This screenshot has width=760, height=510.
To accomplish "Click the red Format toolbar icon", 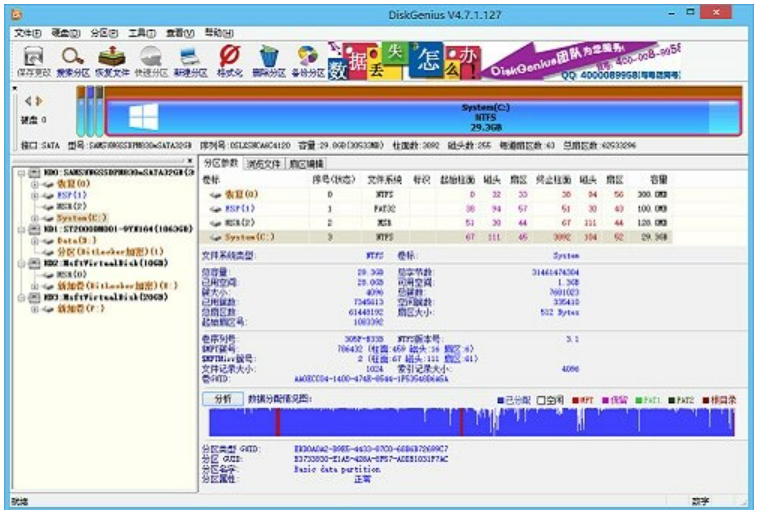I will 229,59.
